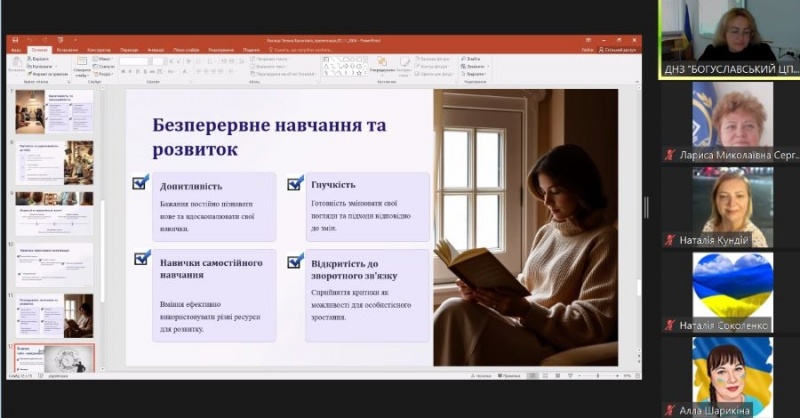Switch to the Конструктор ribbon tab
Screen dimensions: 800x418
pyautogui.click(x=98, y=49)
